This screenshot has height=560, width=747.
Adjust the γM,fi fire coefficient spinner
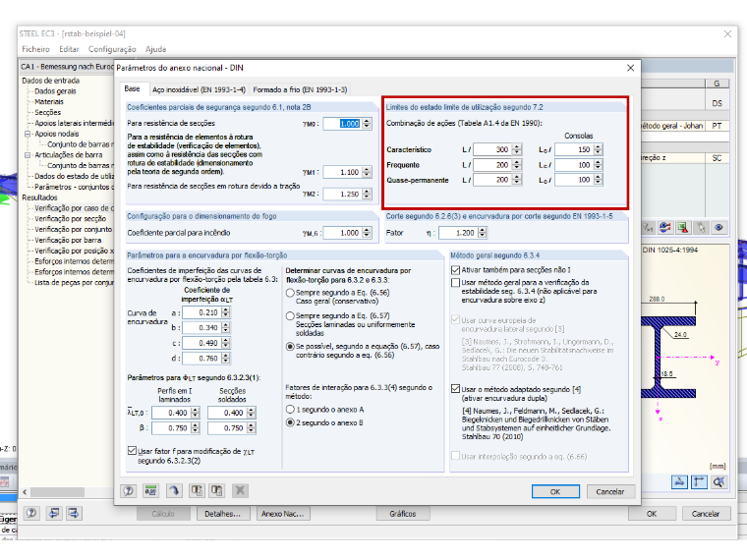point(367,233)
